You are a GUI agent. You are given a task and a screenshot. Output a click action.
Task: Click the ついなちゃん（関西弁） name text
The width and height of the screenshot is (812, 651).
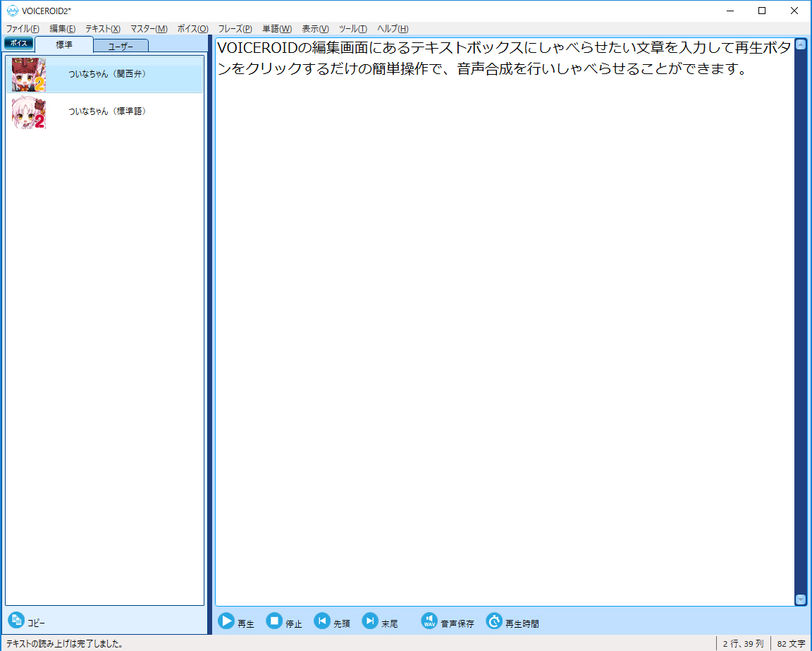(107, 74)
